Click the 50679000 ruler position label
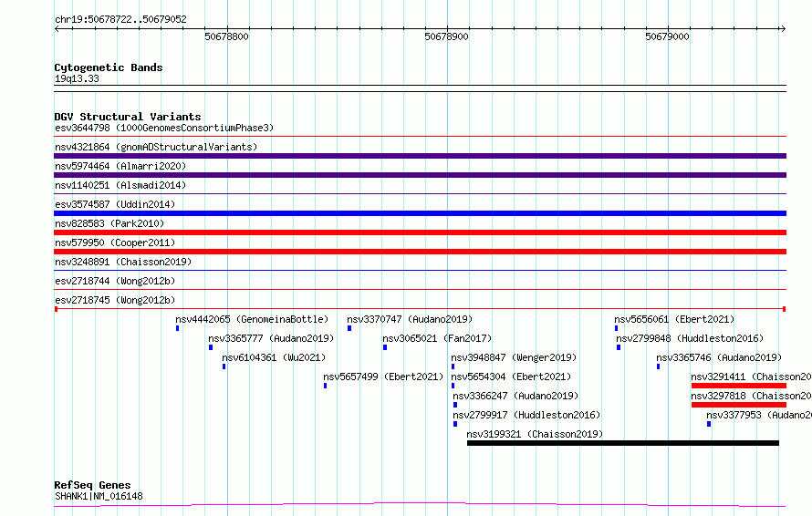 667,36
